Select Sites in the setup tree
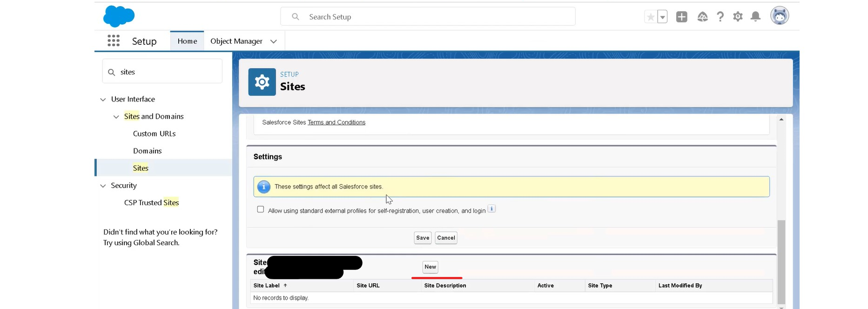This screenshot has height=309, width=868. pyautogui.click(x=141, y=168)
